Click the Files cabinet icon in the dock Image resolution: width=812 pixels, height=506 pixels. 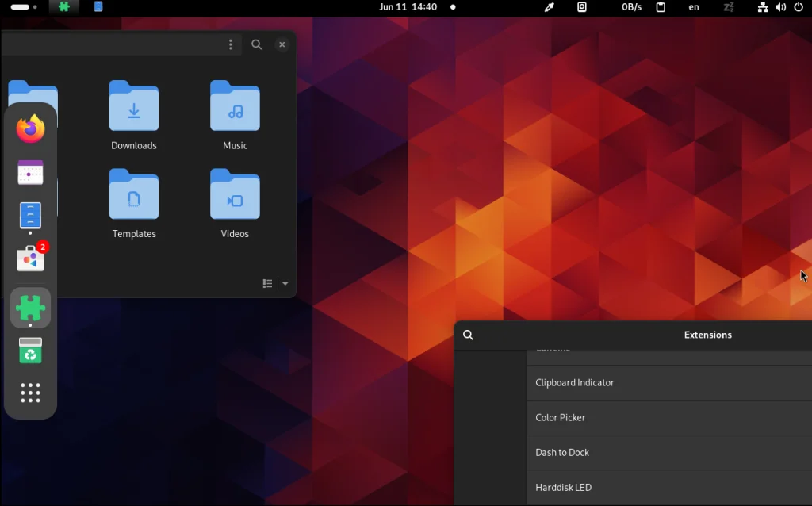pyautogui.click(x=30, y=215)
